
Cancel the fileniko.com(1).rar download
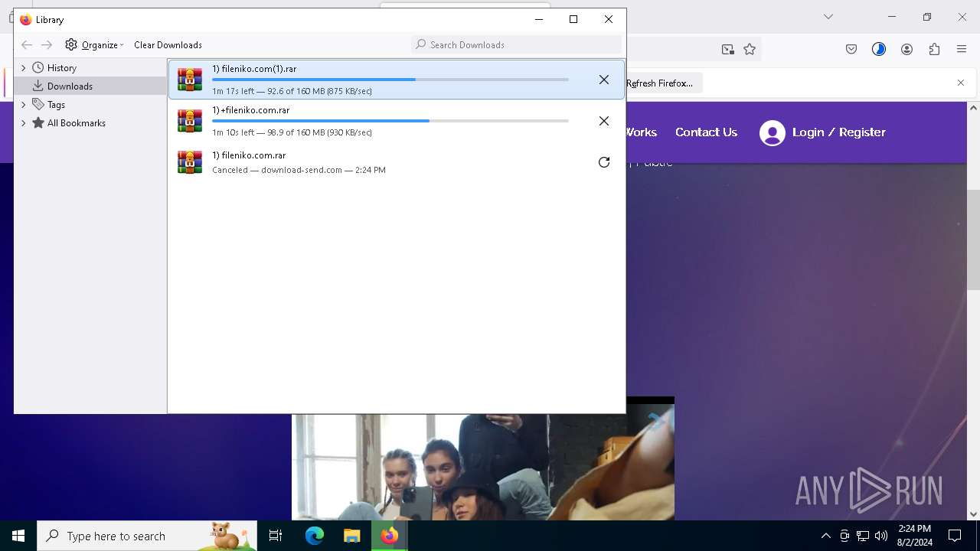coord(604,80)
